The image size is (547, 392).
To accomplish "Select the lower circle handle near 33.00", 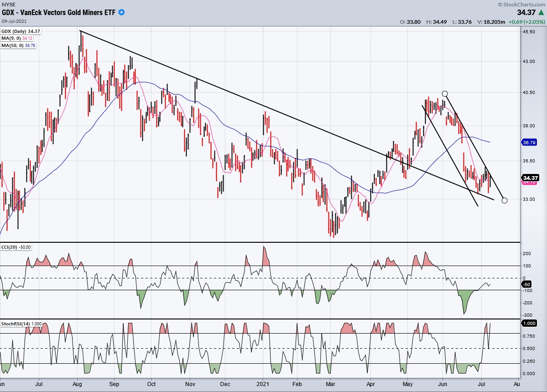I will (x=504, y=200).
